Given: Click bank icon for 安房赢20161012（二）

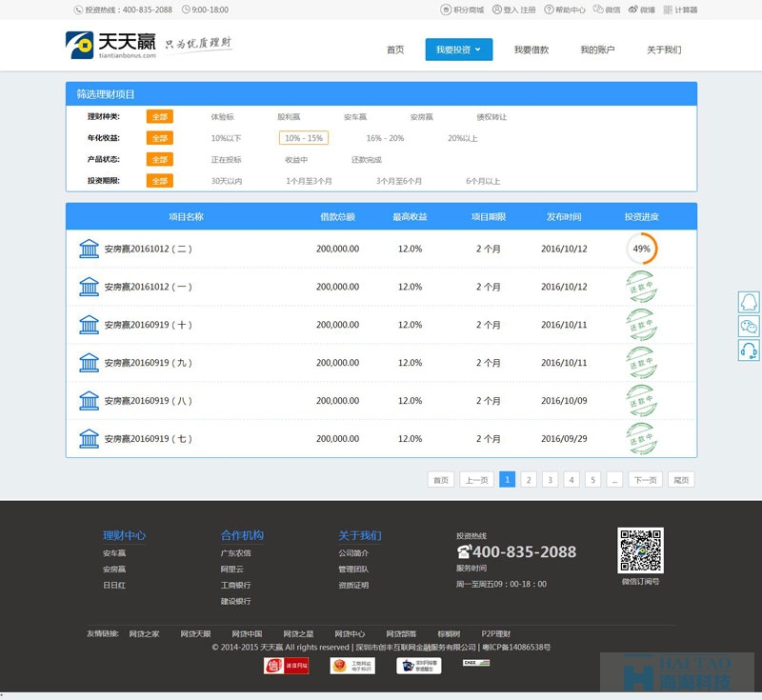Looking at the screenshot, I should point(90,249).
